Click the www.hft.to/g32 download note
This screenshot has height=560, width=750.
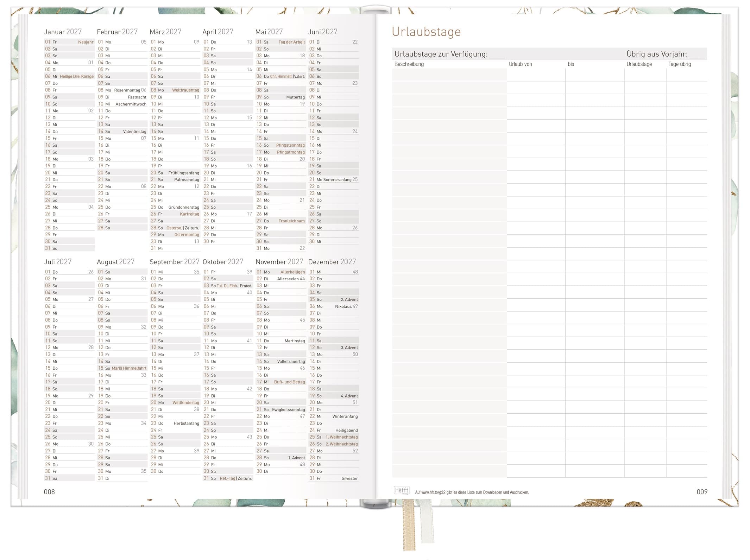click(472, 492)
